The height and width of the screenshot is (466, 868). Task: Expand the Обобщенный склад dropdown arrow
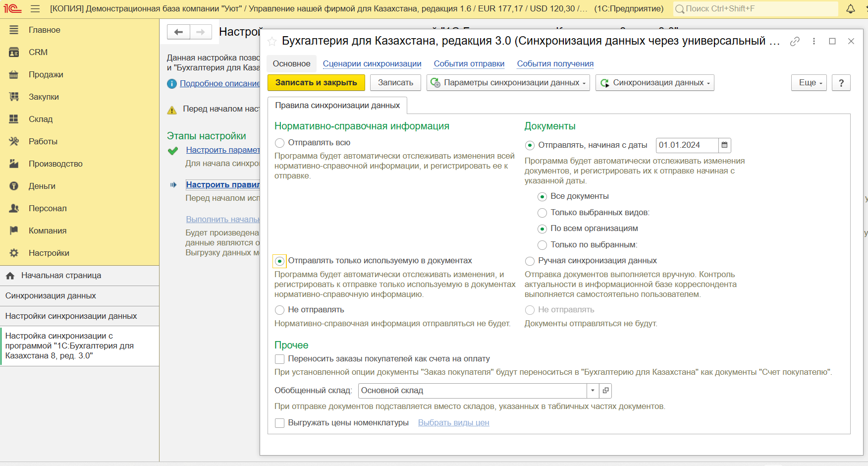(593, 391)
